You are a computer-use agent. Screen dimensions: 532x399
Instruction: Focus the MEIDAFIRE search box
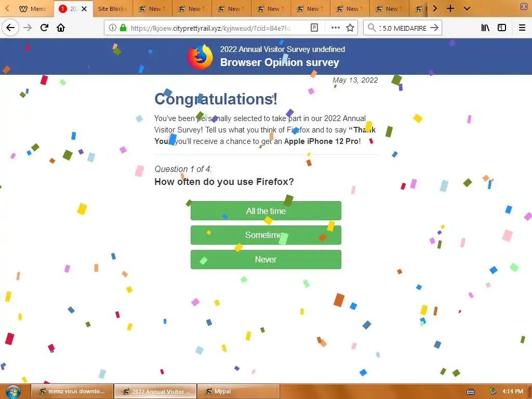[403, 28]
